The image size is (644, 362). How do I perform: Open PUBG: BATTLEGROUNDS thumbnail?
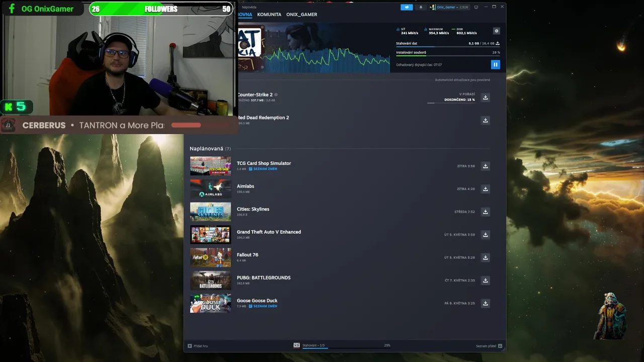[x=211, y=281]
